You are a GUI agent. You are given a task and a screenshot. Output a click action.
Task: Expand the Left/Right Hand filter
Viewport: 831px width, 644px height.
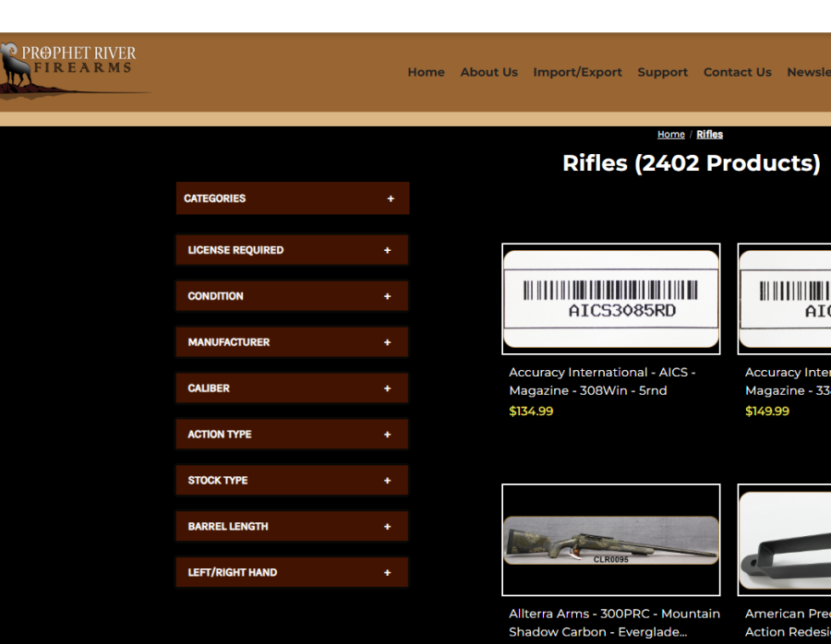tap(292, 573)
